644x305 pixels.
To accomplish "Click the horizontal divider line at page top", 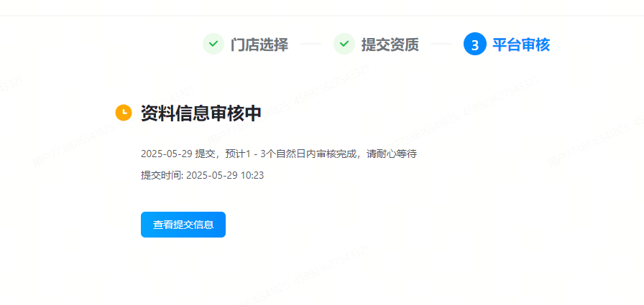I will [x=322, y=16].
